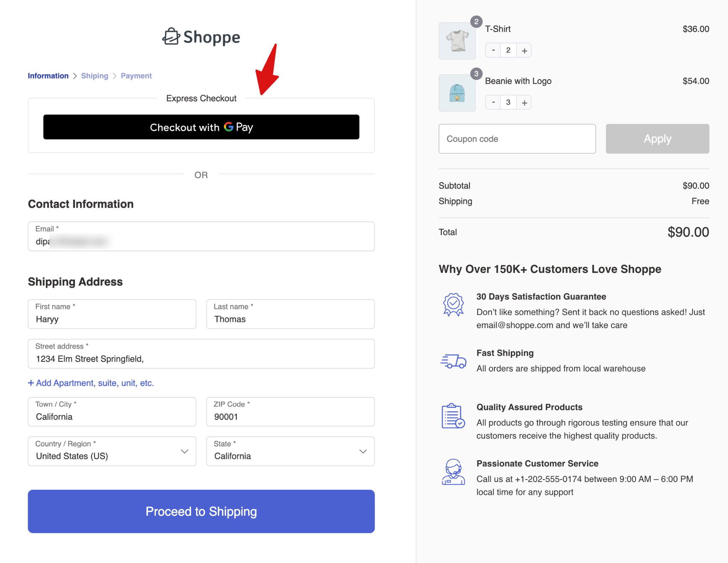Viewport: 728px width, 563px height.
Task: Click the Beanie quantity value box
Action: click(x=508, y=102)
